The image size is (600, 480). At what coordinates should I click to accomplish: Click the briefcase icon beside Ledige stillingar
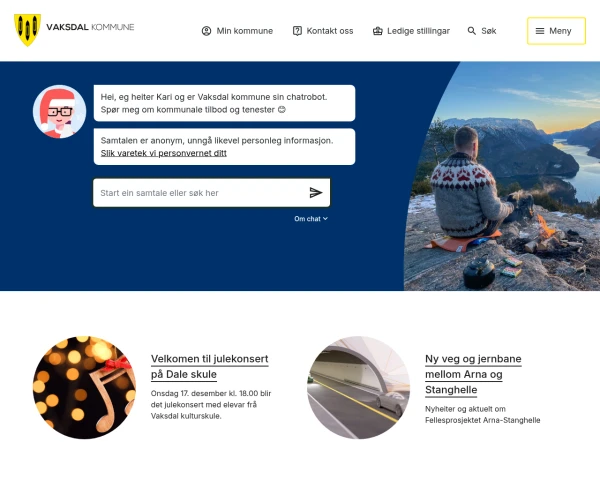pyautogui.click(x=378, y=31)
